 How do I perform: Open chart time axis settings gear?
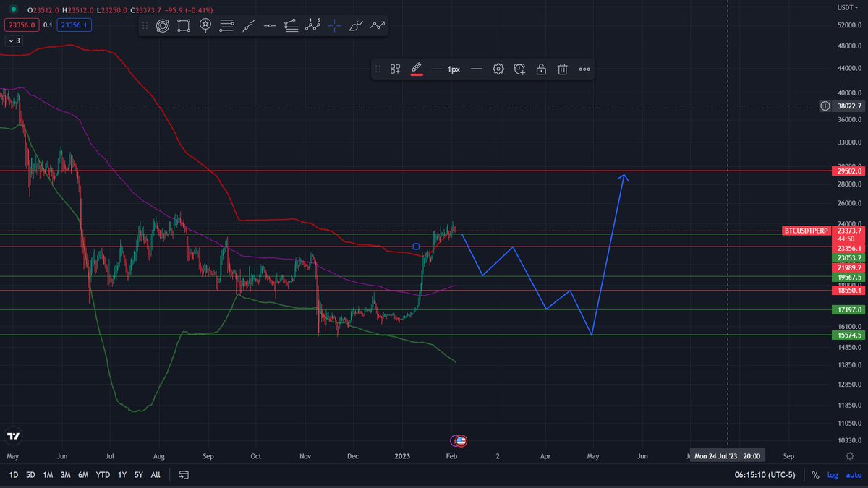pos(850,456)
